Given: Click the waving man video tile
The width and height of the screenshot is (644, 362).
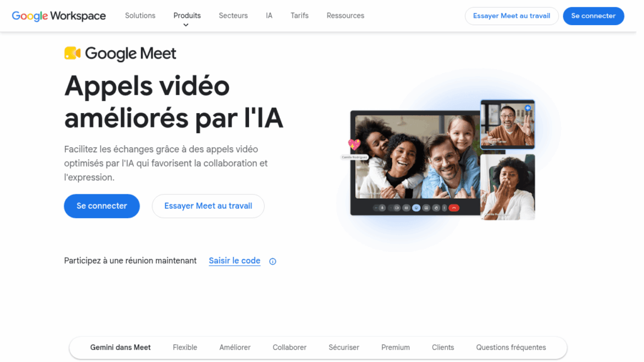Looking at the screenshot, I should click(x=508, y=124).
